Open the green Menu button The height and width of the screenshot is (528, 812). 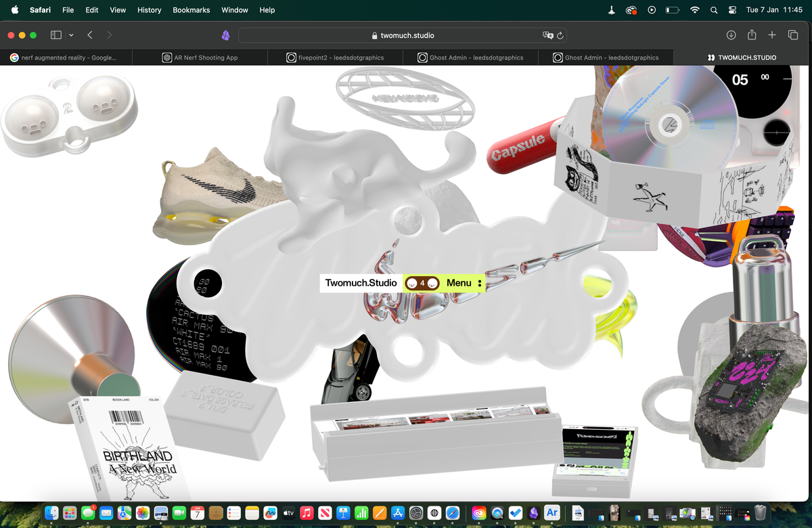pyautogui.click(x=459, y=283)
